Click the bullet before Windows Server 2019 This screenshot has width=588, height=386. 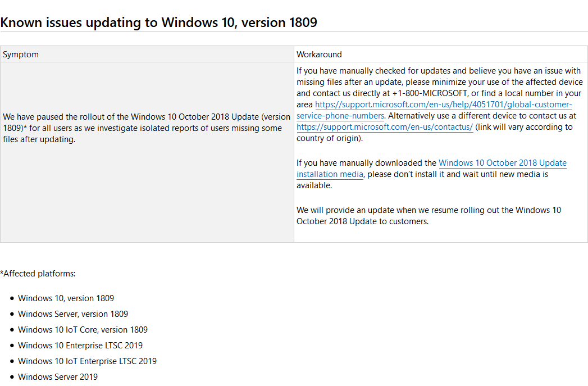[12, 377]
